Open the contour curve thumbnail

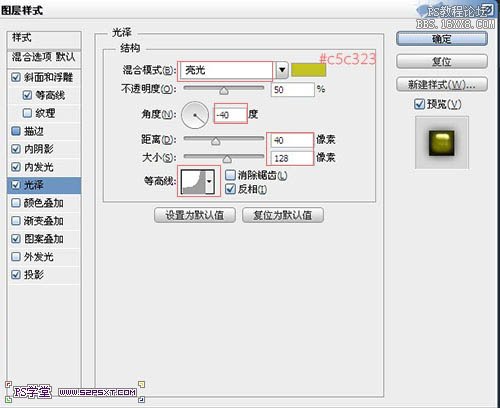click(193, 182)
